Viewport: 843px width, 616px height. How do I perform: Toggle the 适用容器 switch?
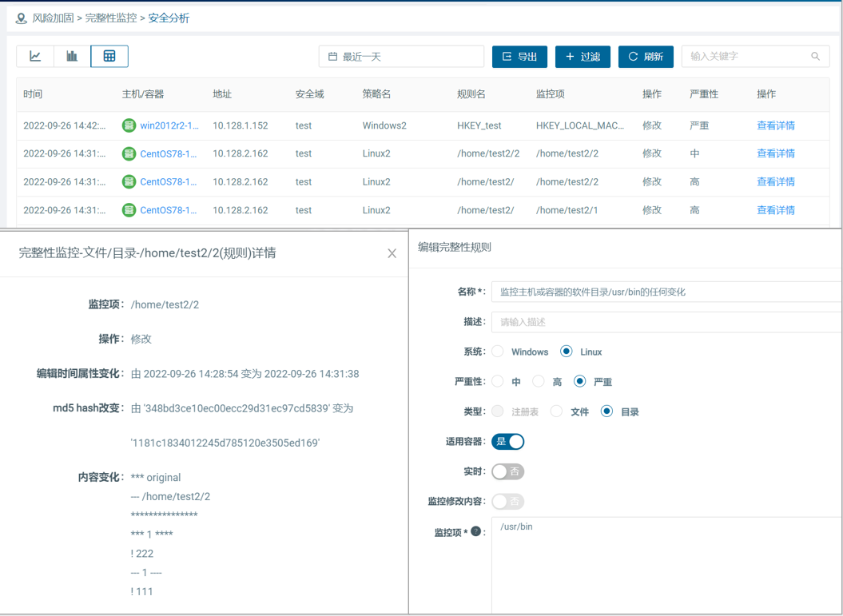(x=508, y=441)
